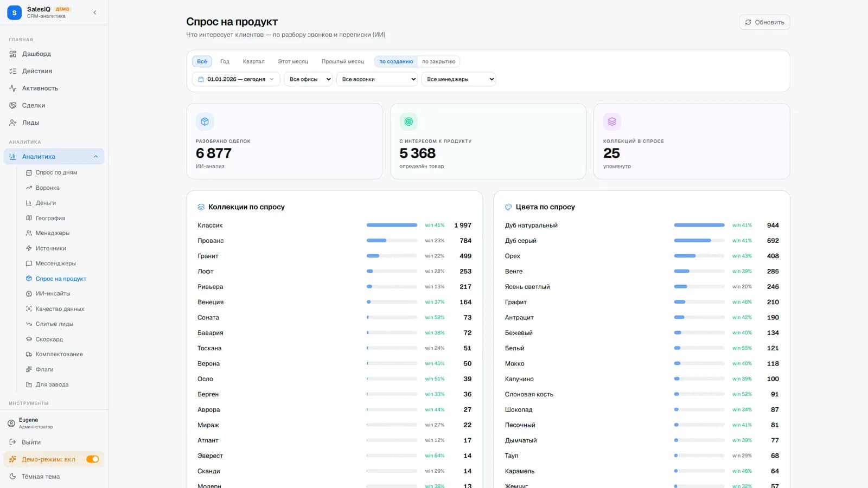Open the 01.01.2026 — сегодня date picker
Screen dimensions: 868x488
point(236,79)
